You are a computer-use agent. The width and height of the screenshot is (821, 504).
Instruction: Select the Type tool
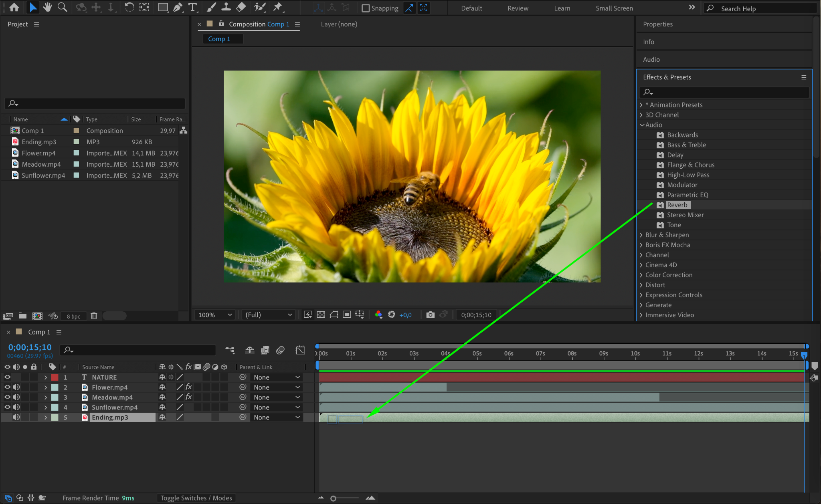click(x=193, y=7)
